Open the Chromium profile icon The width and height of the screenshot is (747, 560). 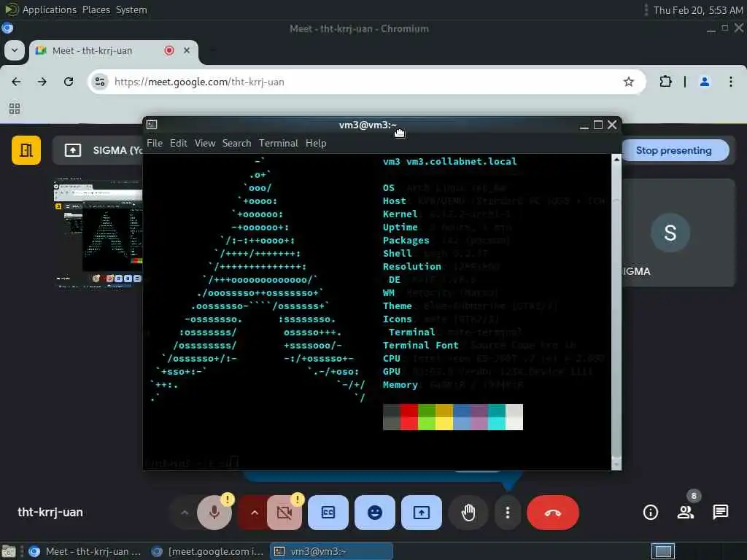click(705, 82)
